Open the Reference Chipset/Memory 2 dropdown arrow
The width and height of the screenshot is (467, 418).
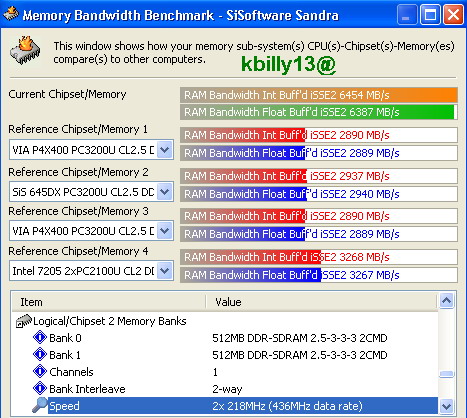(x=165, y=192)
